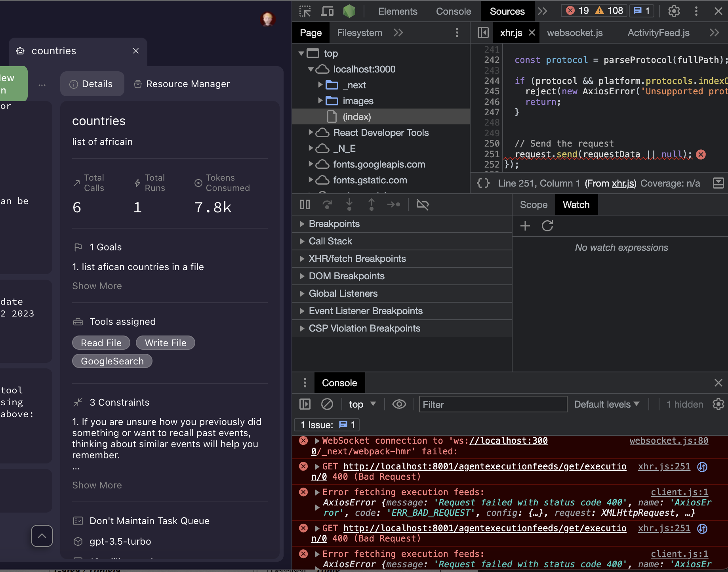Switch to the websocket.js tab

[575, 32]
